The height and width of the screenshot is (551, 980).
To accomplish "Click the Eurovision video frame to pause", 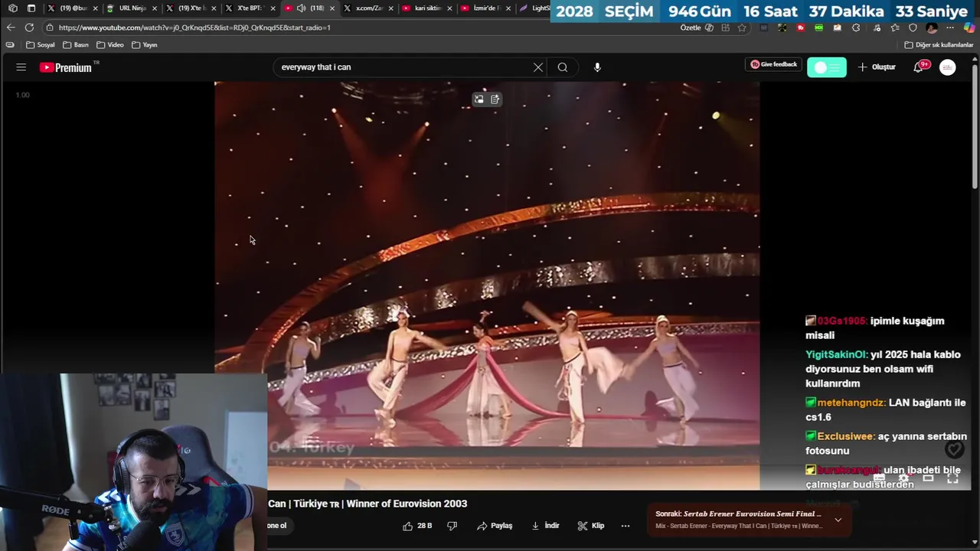I will point(487,285).
